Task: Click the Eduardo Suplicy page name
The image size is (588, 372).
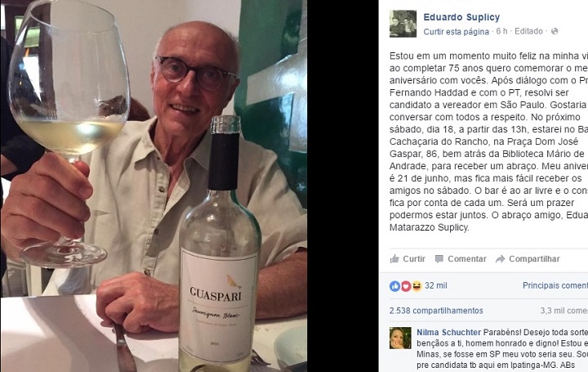Action: click(461, 17)
